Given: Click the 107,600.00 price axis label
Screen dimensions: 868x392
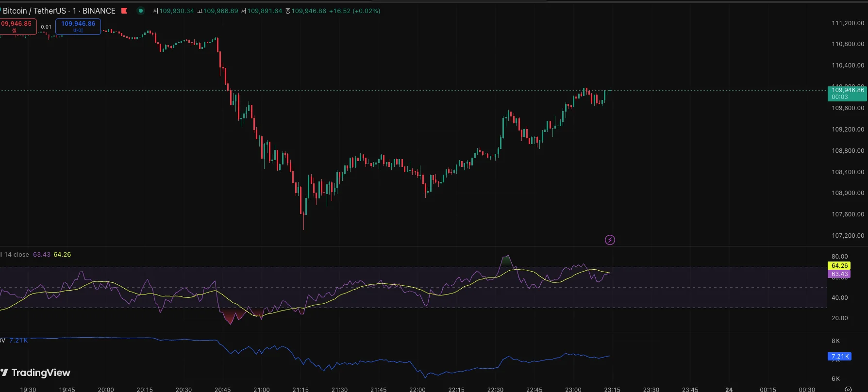Looking at the screenshot, I should (848, 214).
